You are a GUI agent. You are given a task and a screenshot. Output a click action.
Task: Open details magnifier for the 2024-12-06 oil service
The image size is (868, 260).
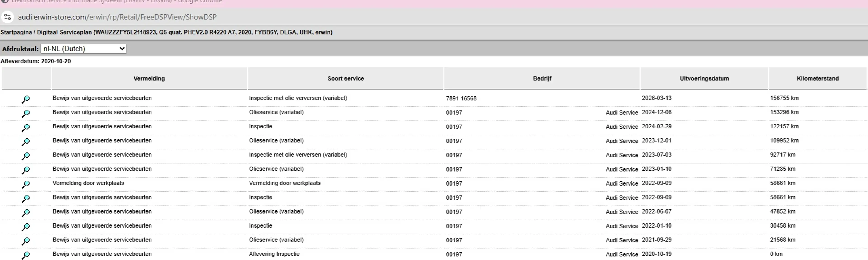[26, 113]
